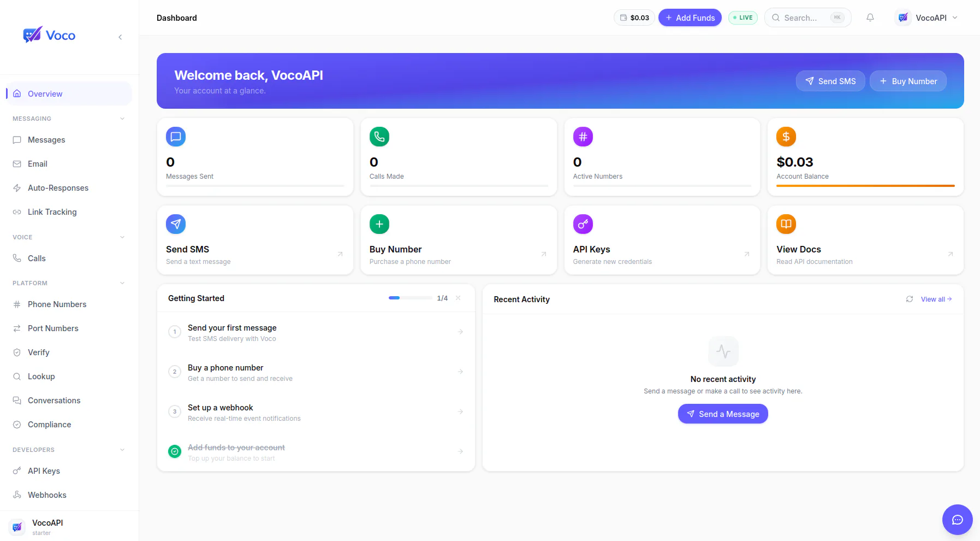Click the Messages Sent chat icon
The image size is (980, 541).
(x=176, y=137)
